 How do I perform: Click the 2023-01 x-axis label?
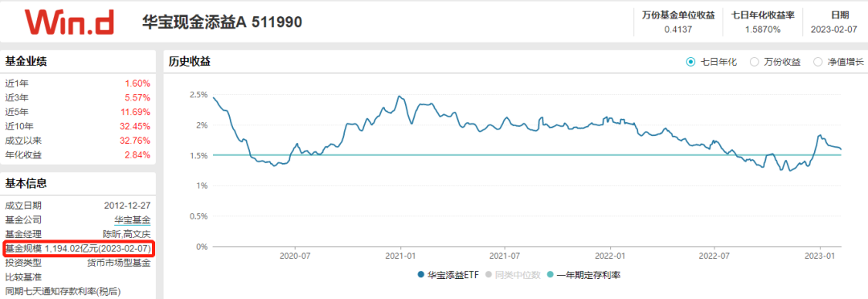(x=819, y=256)
